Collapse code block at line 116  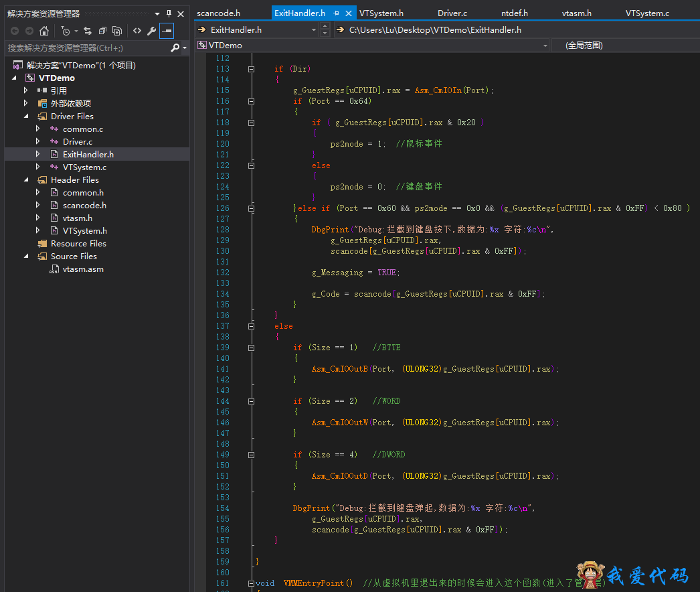click(x=252, y=101)
